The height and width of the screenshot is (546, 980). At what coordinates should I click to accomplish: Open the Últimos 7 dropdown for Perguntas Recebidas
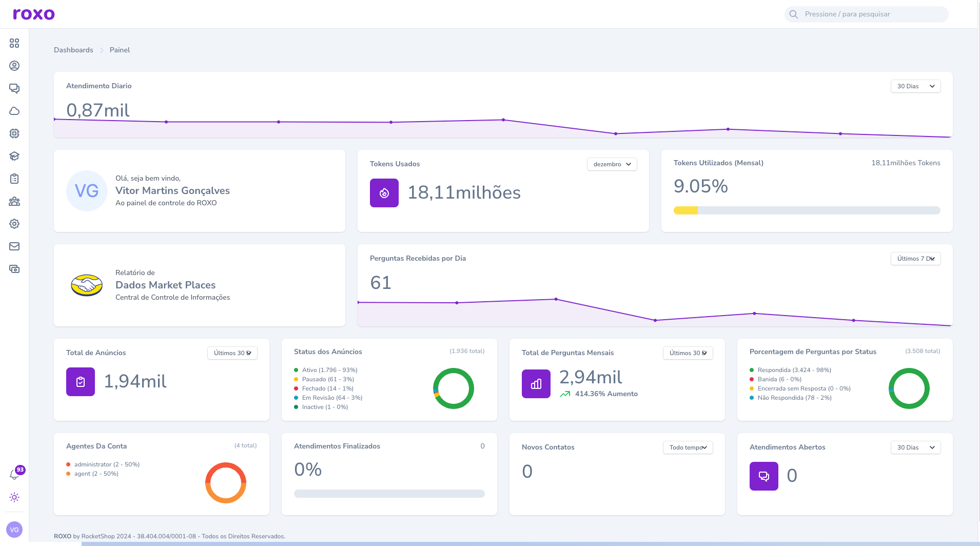pos(916,259)
